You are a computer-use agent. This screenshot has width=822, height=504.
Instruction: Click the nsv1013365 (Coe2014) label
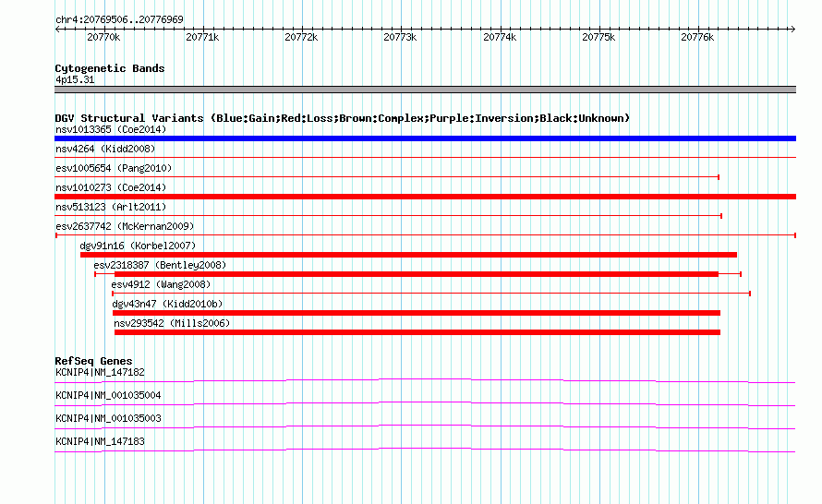coord(111,129)
